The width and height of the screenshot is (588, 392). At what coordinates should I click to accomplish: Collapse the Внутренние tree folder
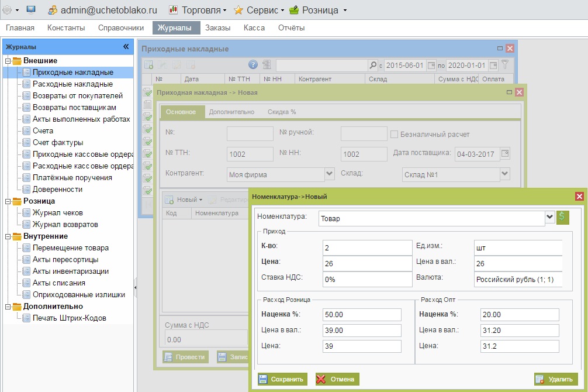(x=8, y=236)
